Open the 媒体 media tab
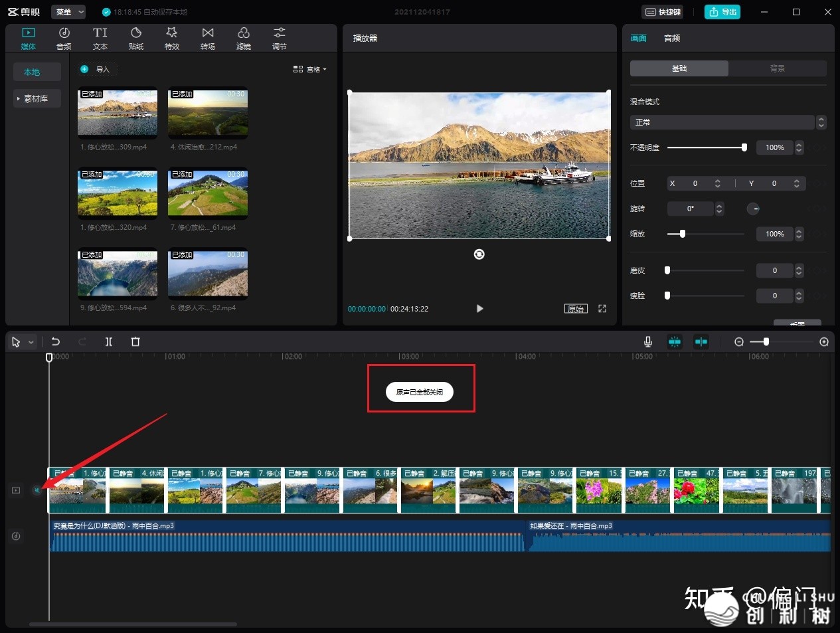Screen dimensions: 840x633 (x=28, y=39)
